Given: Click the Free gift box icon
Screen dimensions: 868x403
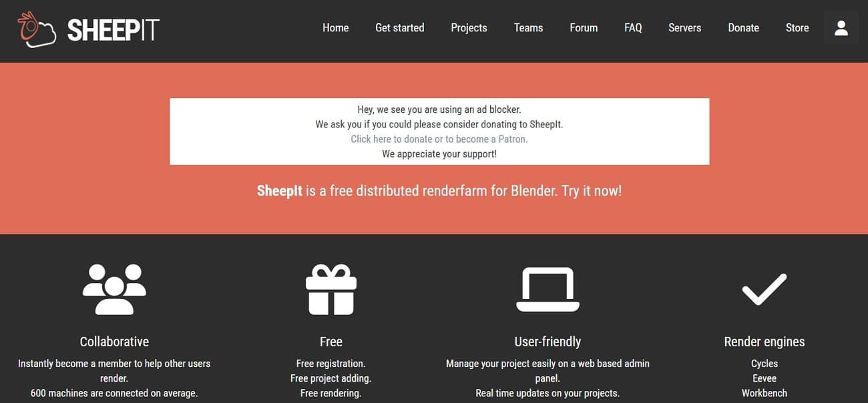Looking at the screenshot, I should point(331,290).
